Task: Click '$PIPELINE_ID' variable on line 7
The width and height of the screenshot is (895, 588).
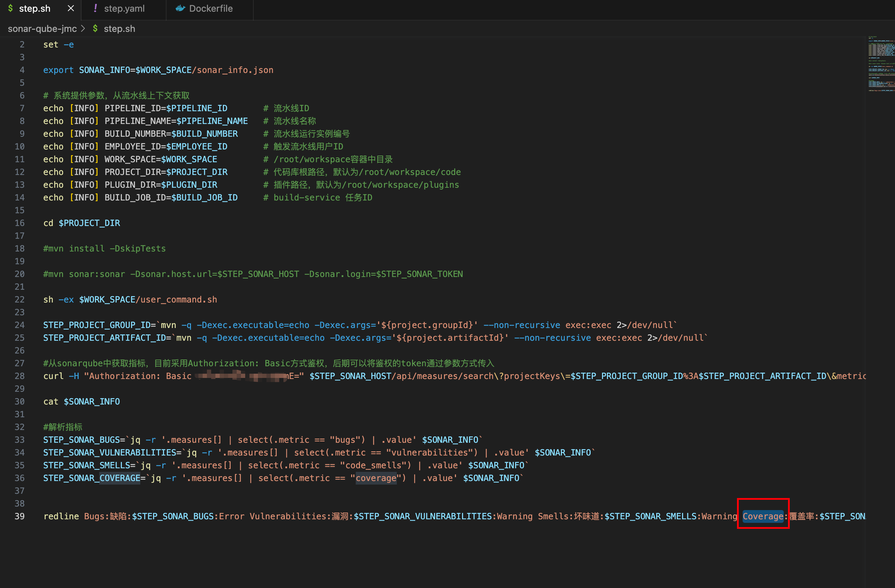Action: pos(197,108)
